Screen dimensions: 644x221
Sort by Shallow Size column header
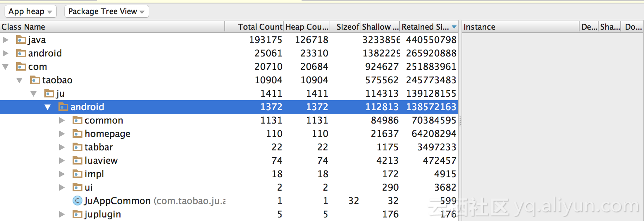coord(380,27)
